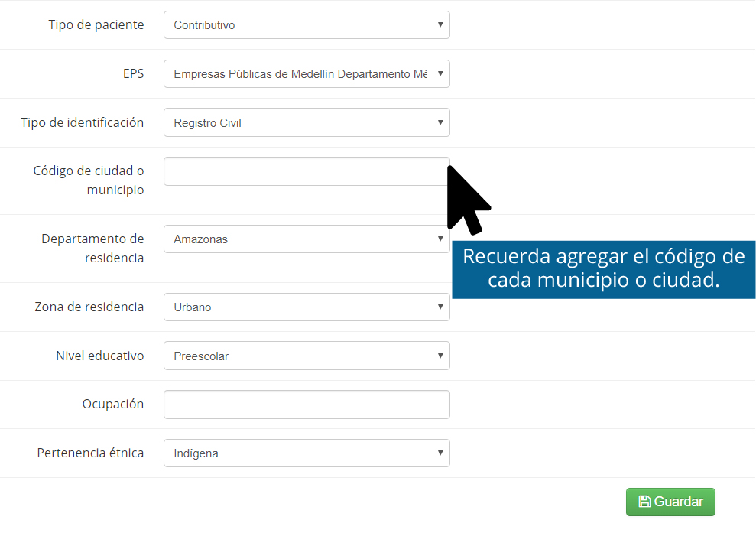Click the Ocupación text field
The width and height of the screenshot is (756, 533).
(307, 405)
